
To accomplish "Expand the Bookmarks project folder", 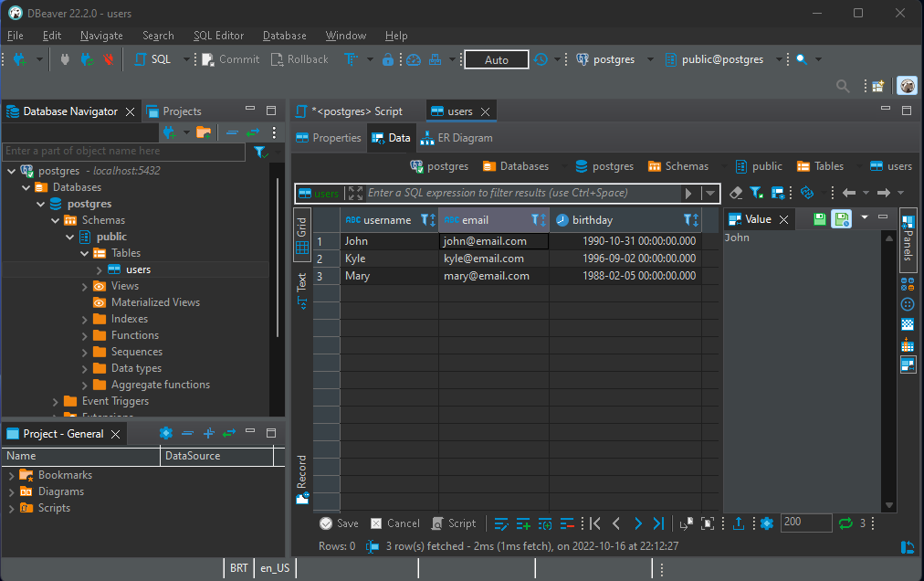I will pyautogui.click(x=11, y=475).
